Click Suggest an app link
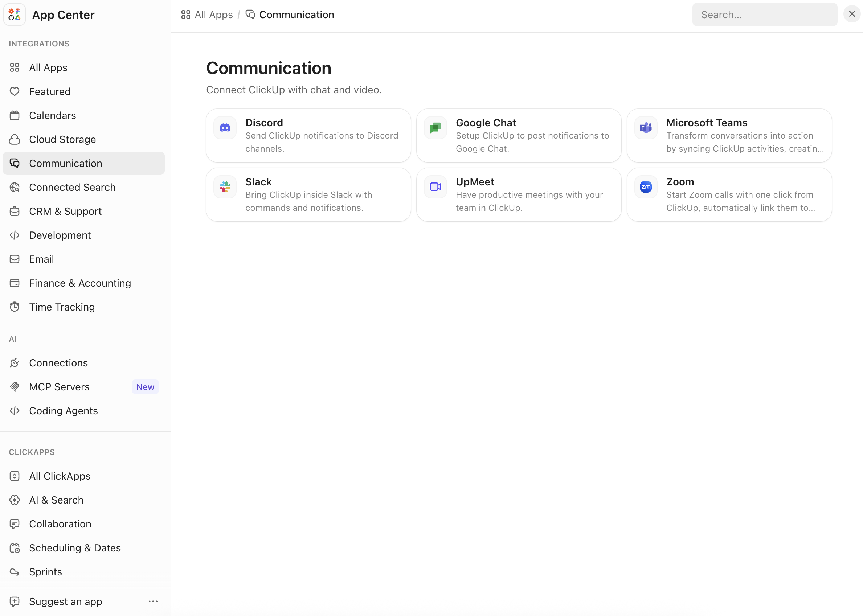 66,601
